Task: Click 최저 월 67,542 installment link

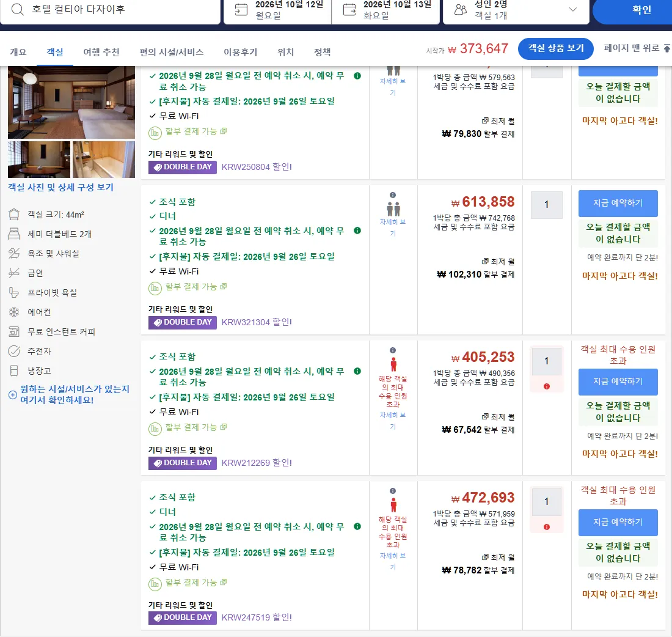Action: pos(478,424)
